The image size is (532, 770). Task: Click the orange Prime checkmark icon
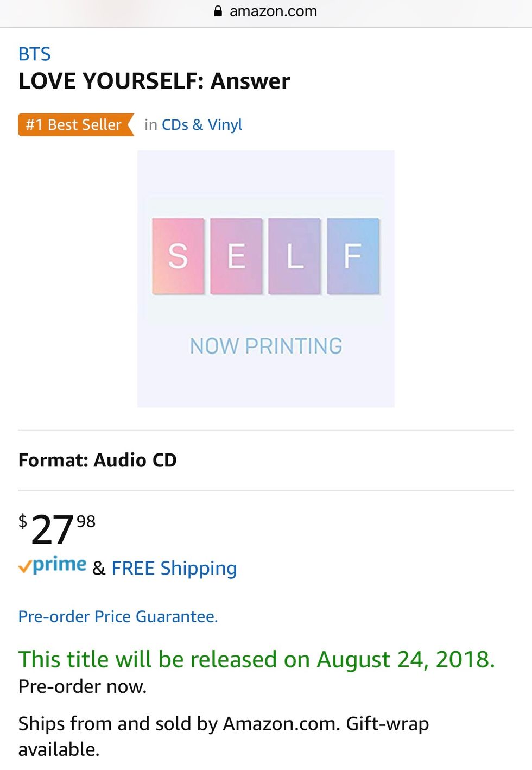click(x=24, y=567)
